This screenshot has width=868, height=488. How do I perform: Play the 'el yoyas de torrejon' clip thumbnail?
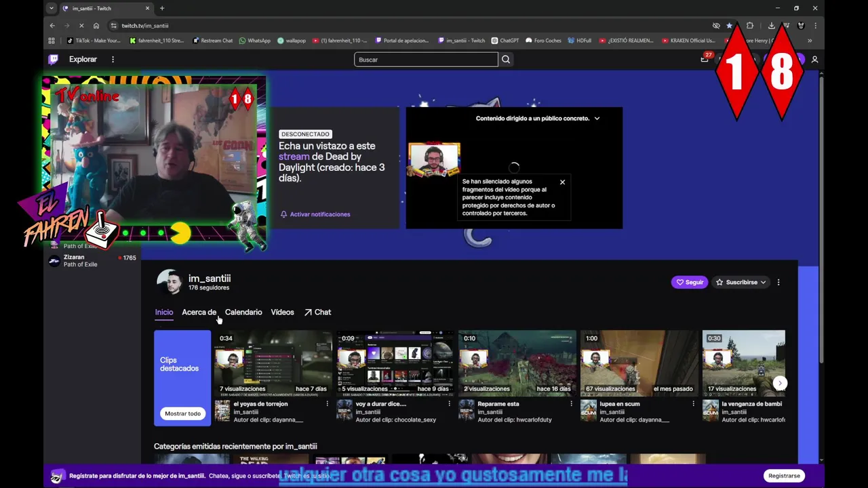click(273, 363)
